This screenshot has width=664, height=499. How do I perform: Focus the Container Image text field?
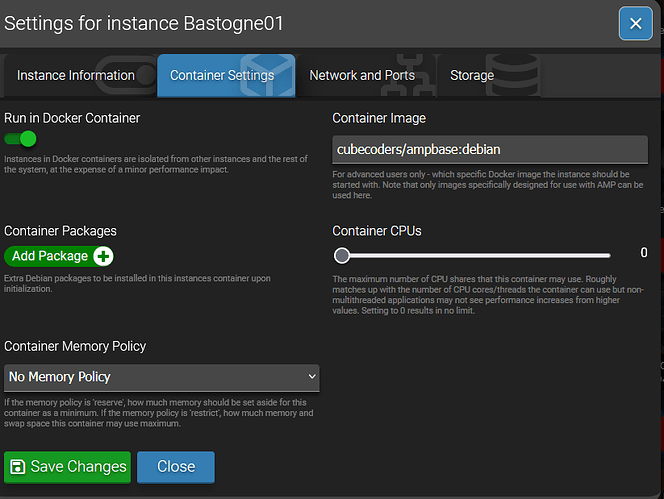tap(489, 150)
